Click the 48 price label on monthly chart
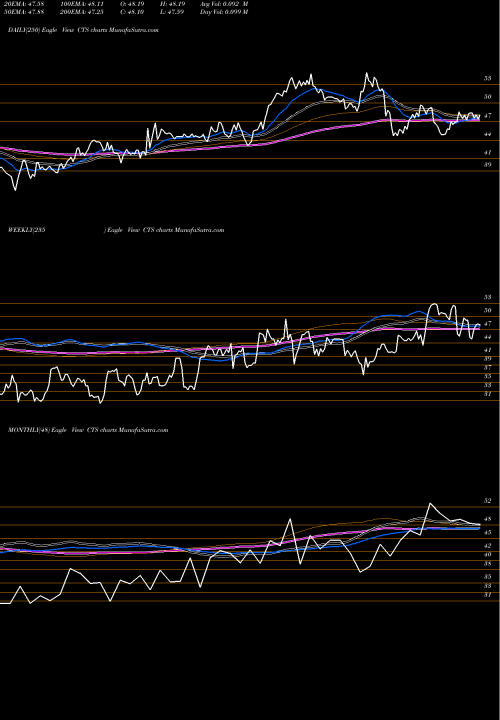500x720 pixels. (x=487, y=519)
